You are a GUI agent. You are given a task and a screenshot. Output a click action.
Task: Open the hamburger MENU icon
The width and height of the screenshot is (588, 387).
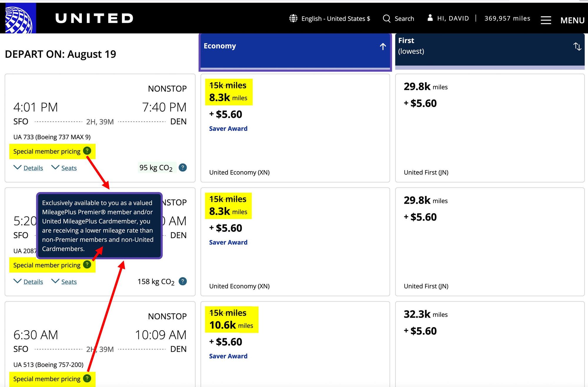coord(546,20)
